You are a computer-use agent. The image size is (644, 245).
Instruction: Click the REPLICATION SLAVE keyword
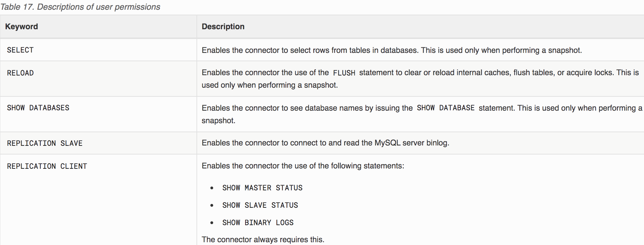[x=45, y=143]
